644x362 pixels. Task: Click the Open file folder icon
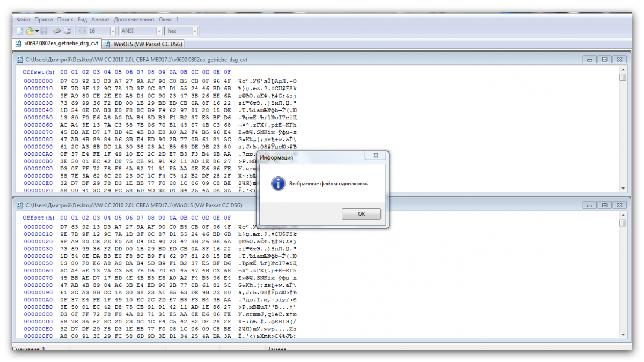coord(30,31)
